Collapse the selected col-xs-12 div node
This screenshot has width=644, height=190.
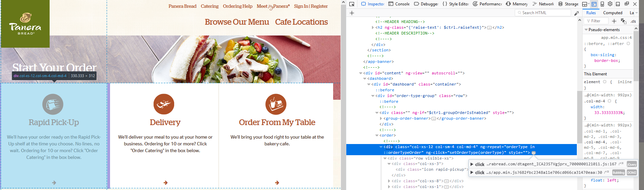coord(381,147)
